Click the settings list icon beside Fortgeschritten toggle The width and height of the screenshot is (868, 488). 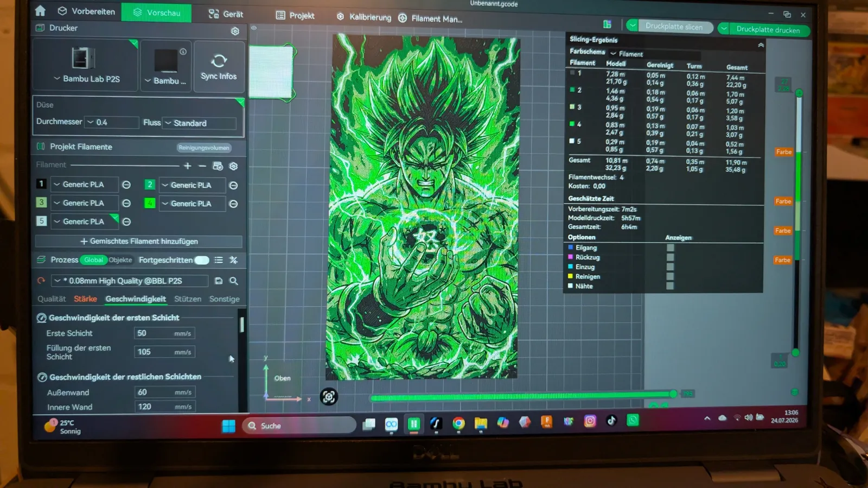[219, 260]
